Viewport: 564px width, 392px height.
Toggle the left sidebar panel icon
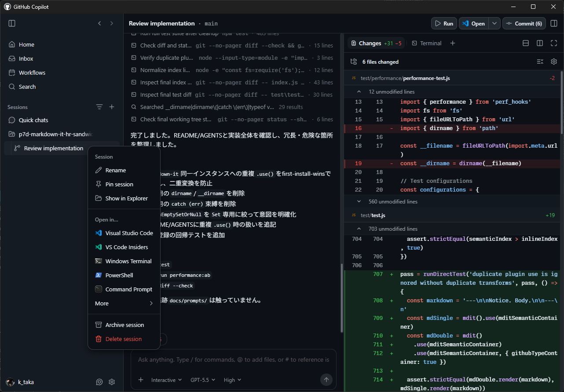click(x=12, y=23)
